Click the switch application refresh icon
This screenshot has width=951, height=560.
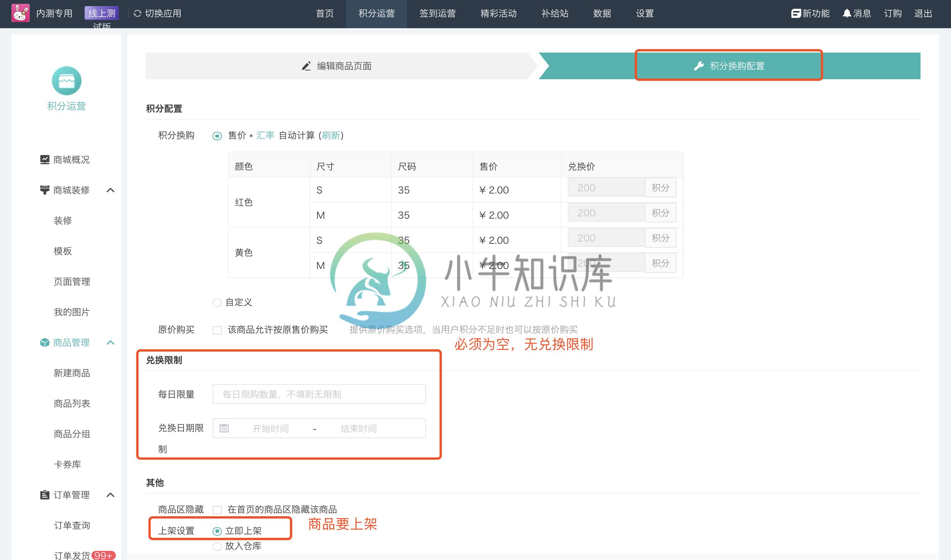[x=138, y=14]
